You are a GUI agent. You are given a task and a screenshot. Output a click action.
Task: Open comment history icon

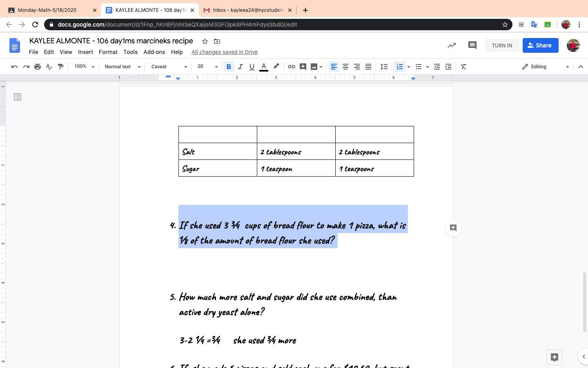click(x=472, y=45)
